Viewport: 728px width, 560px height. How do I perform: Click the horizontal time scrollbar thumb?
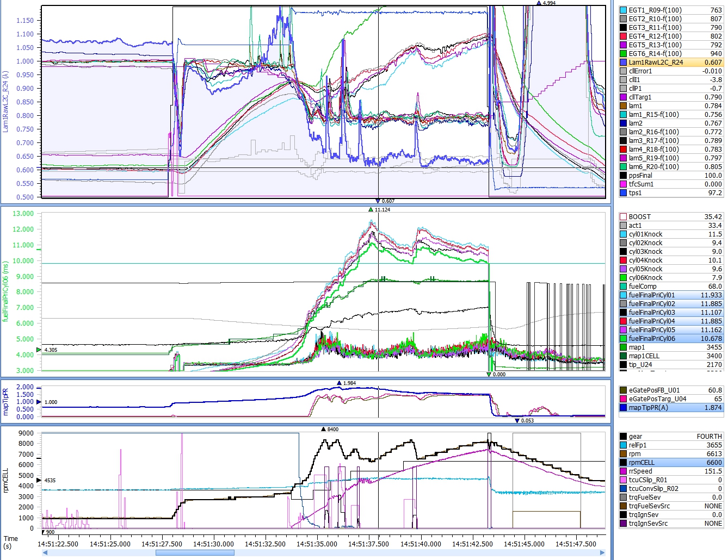195,553
